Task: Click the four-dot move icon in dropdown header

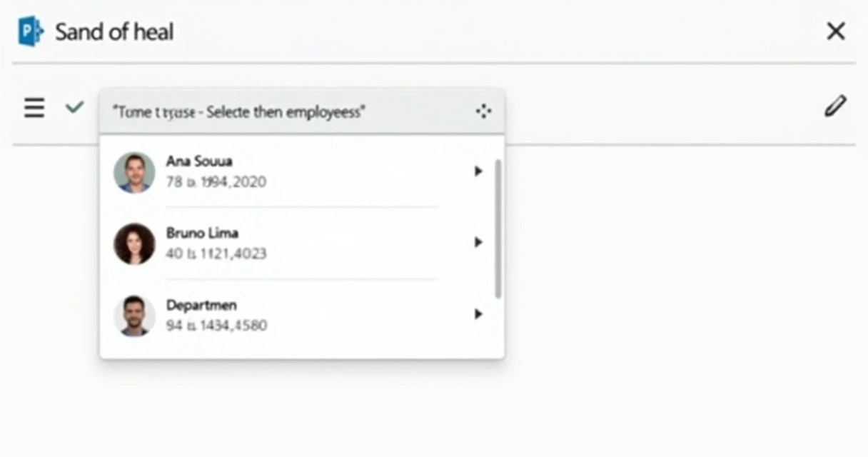Action: point(483,111)
